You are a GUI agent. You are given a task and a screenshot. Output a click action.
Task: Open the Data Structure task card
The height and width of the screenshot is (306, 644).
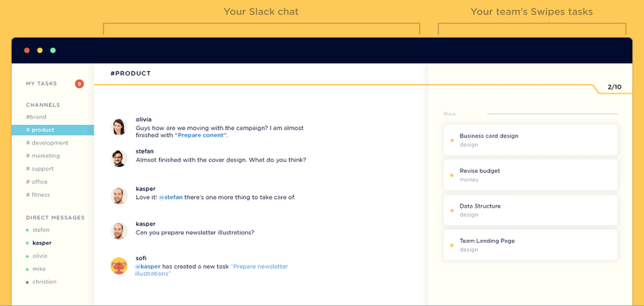pos(531,210)
